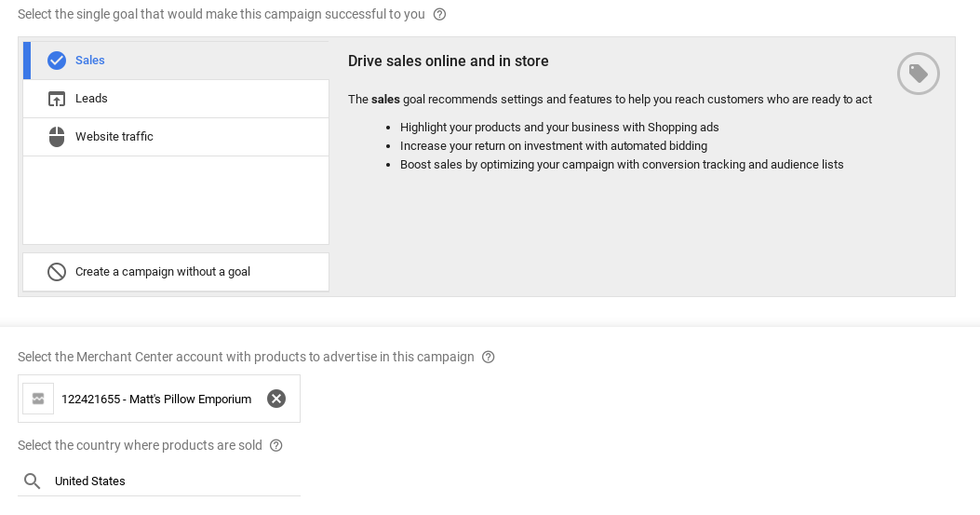Click the no-goal prohibited circle icon

[x=57, y=272]
